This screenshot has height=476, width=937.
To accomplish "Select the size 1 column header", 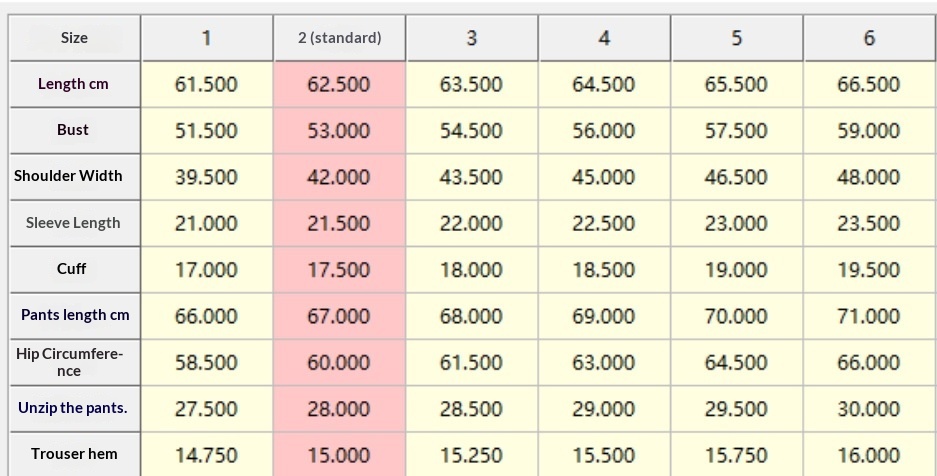I will [207, 38].
